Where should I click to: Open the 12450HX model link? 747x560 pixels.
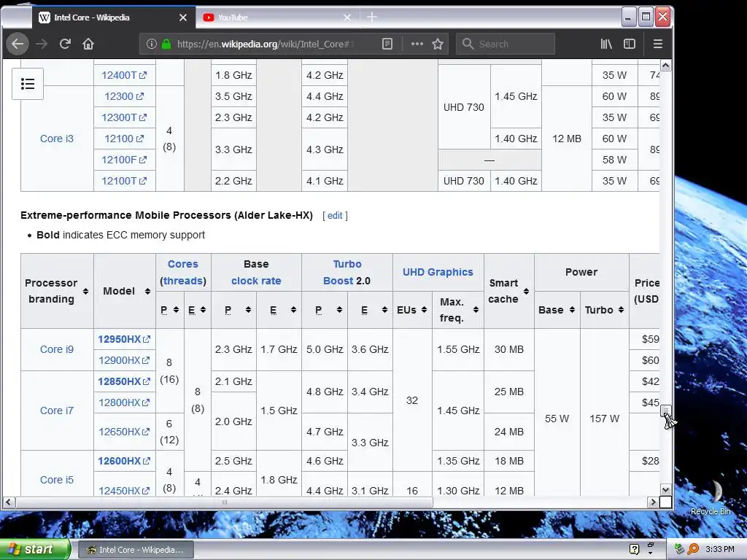[124, 491]
